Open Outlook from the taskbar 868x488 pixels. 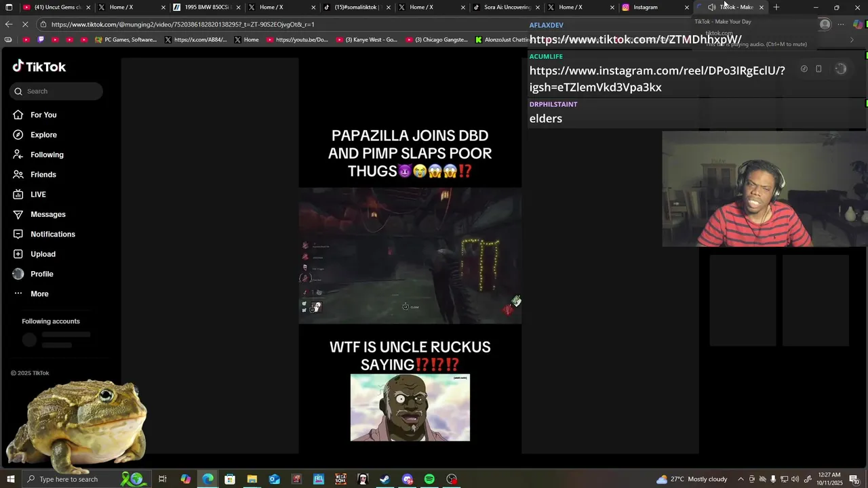274,479
